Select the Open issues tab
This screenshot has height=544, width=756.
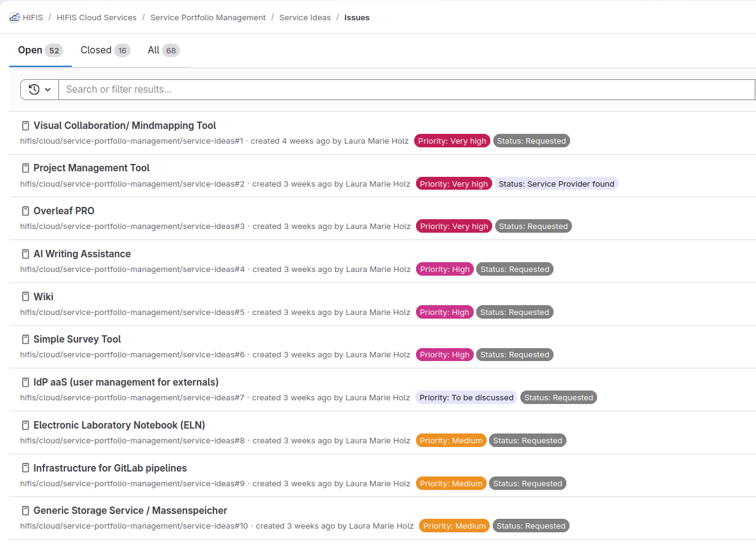pyautogui.click(x=39, y=50)
